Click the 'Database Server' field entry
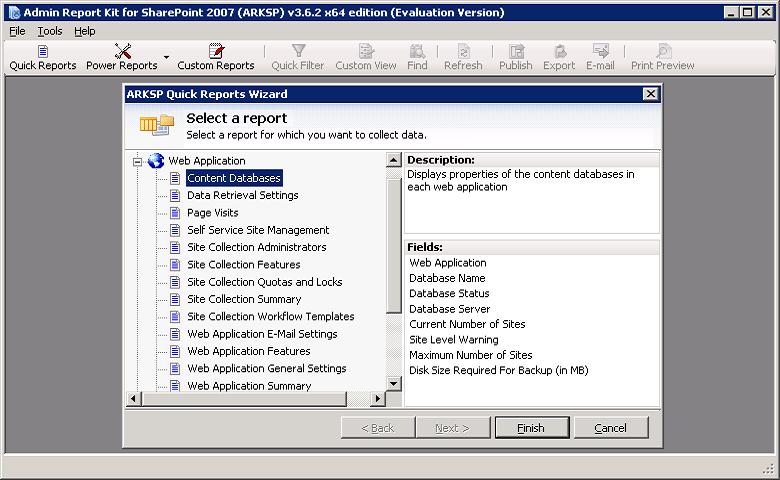This screenshot has height=480, width=780. 450,309
